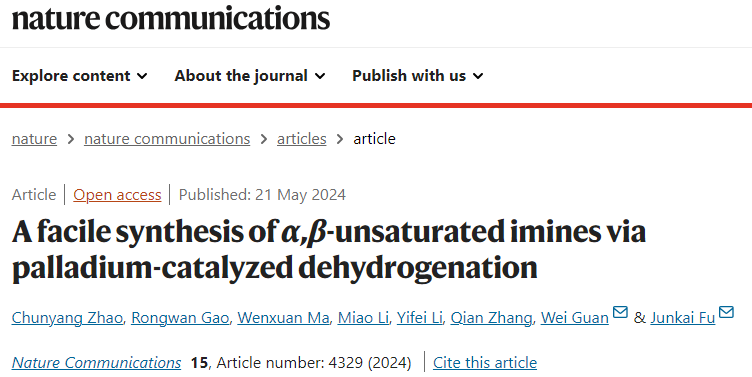Expand the Publish with us menu
This screenshot has height=377, width=752.
pyautogui.click(x=418, y=76)
